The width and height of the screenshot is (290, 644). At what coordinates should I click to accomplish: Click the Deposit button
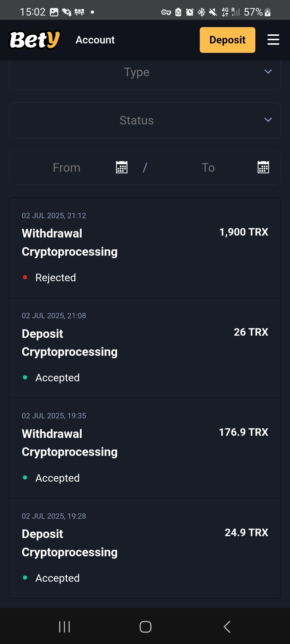tap(227, 40)
